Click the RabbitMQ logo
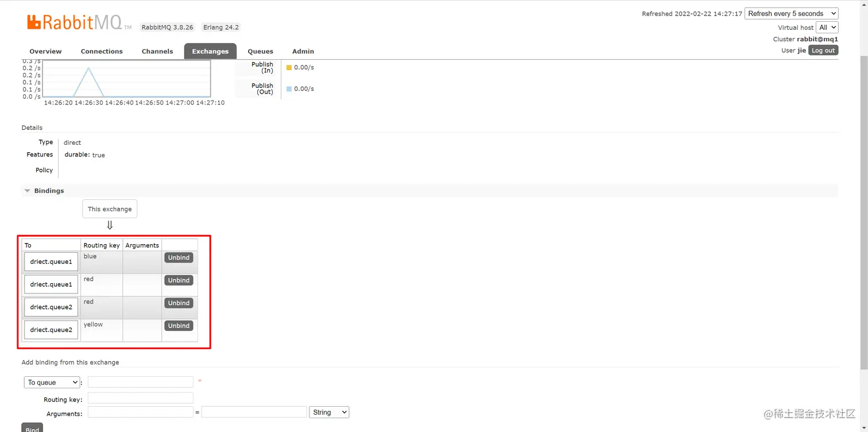 point(79,22)
